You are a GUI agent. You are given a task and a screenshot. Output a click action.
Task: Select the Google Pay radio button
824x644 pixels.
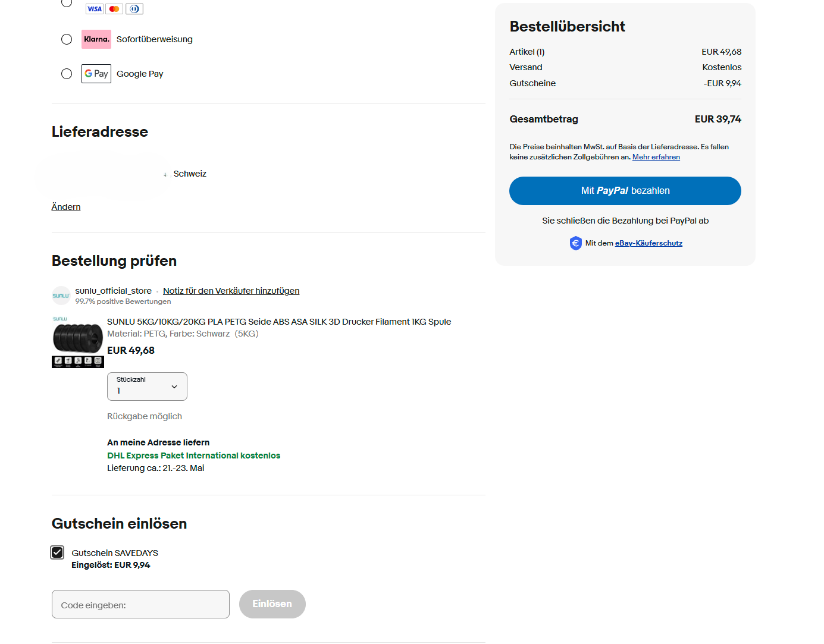[x=67, y=74]
